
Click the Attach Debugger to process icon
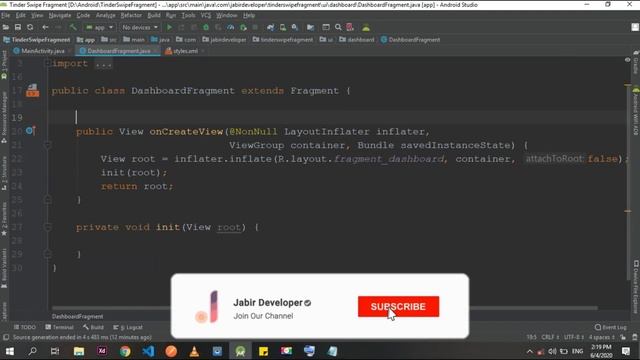pyautogui.click(x=244, y=27)
